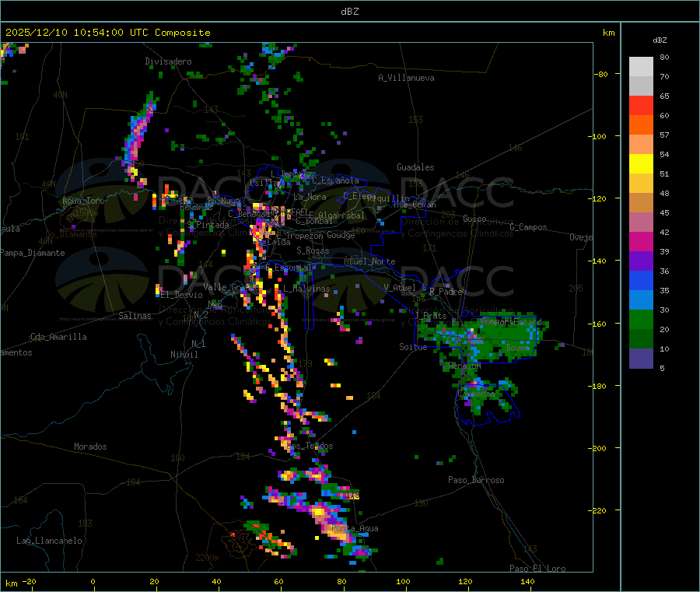
Task: Select the Paso_Barroso place label
Action: [x=476, y=480]
